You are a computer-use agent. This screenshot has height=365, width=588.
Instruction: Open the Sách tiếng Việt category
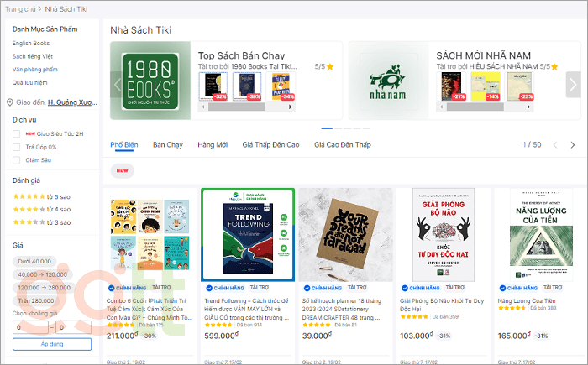pyautogui.click(x=33, y=55)
